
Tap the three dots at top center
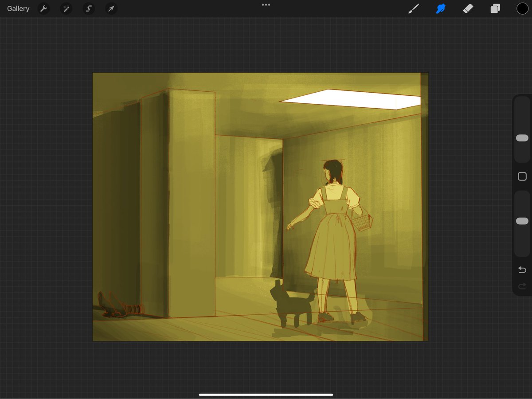[266, 5]
